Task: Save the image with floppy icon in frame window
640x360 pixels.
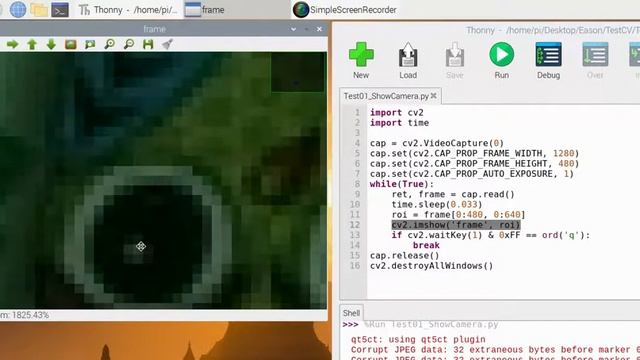Action: (148, 44)
